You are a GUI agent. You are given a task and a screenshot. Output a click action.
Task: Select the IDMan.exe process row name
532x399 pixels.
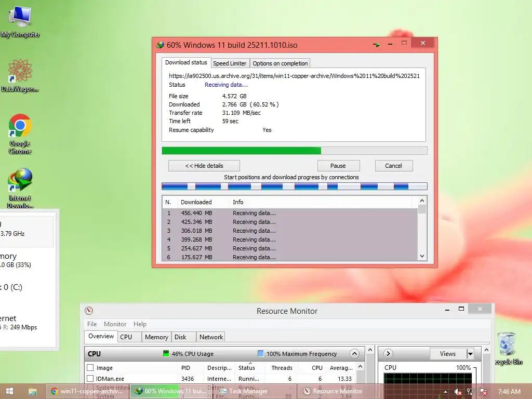(110, 379)
